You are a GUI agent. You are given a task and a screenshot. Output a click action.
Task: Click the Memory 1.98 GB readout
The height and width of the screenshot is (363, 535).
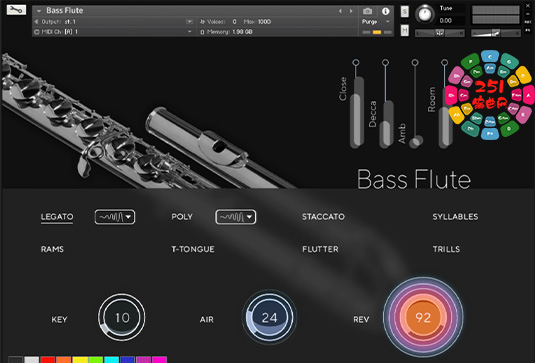(x=242, y=32)
